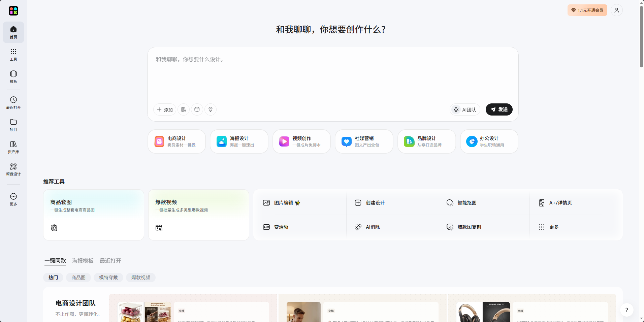Click the 推荐工具 section heading
644x322 pixels.
(x=54, y=182)
